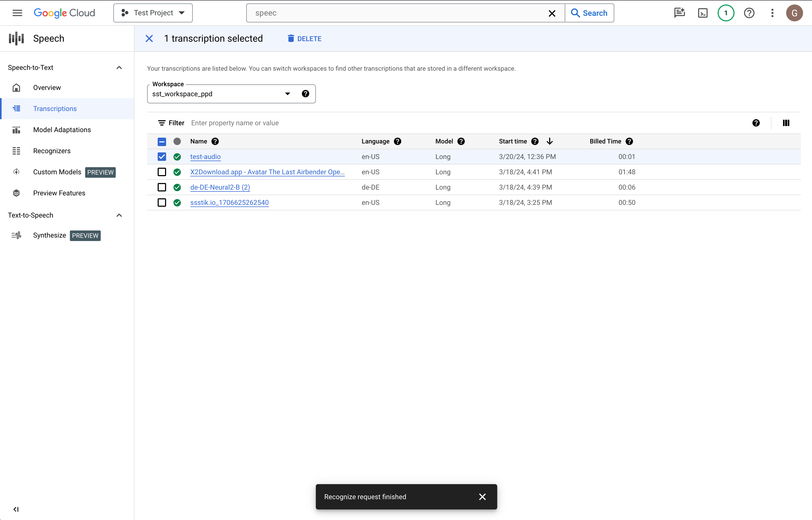
Task: Open Transcriptions menu item
Action: 55,108
